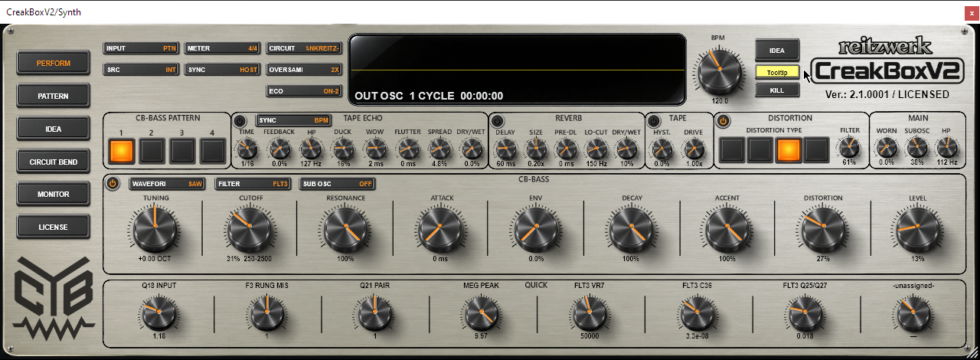980x360 pixels.
Task: Click the Distortion FILTER knob
Action: coord(850,148)
